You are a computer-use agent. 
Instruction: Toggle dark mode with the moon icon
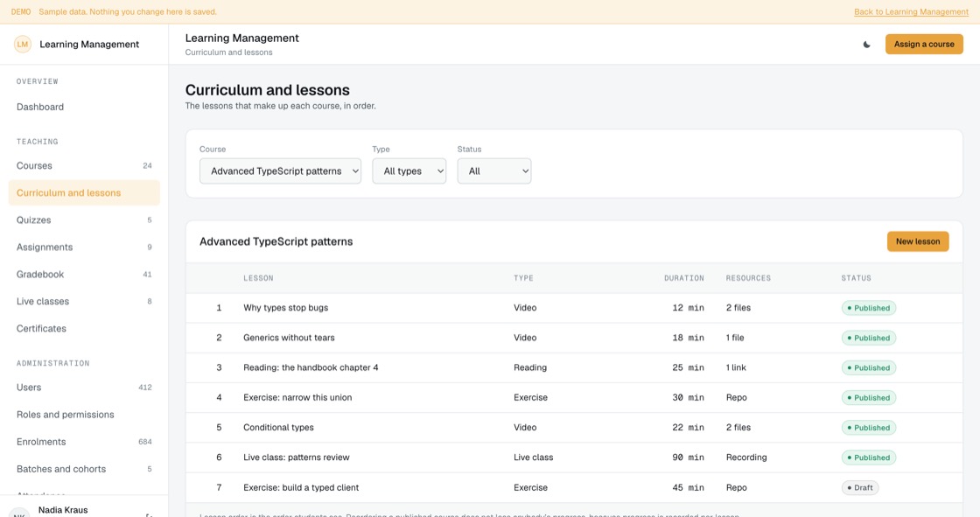click(x=866, y=45)
